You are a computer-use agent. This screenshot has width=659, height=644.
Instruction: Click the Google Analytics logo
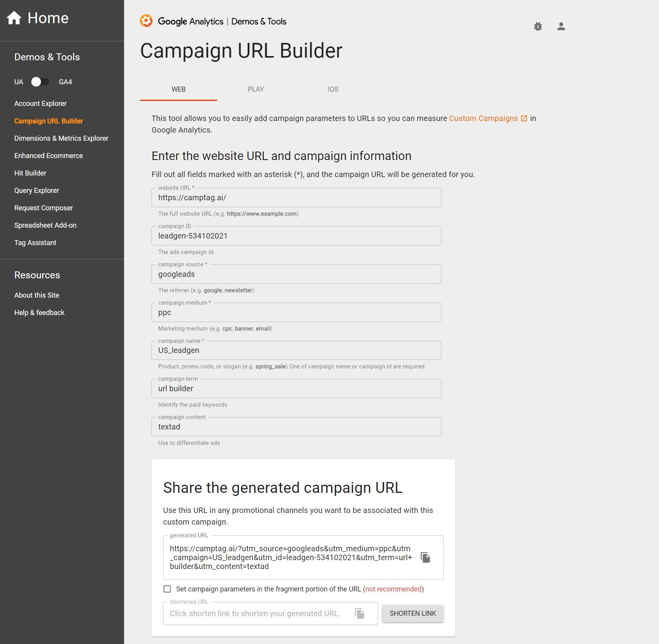pyautogui.click(x=146, y=21)
